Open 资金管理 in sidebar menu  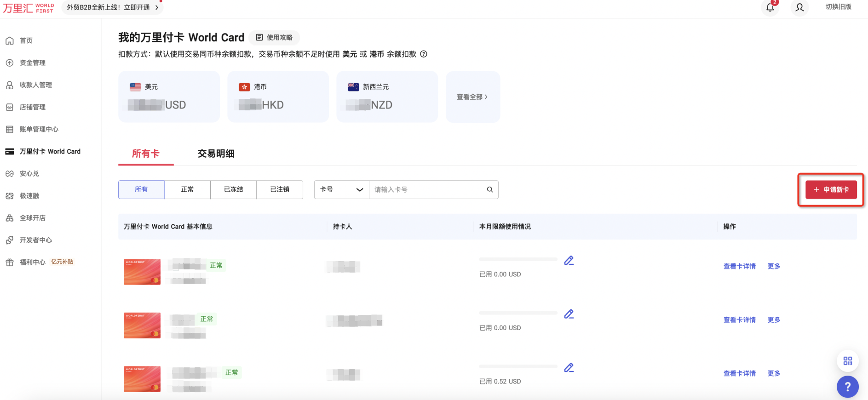33,63
